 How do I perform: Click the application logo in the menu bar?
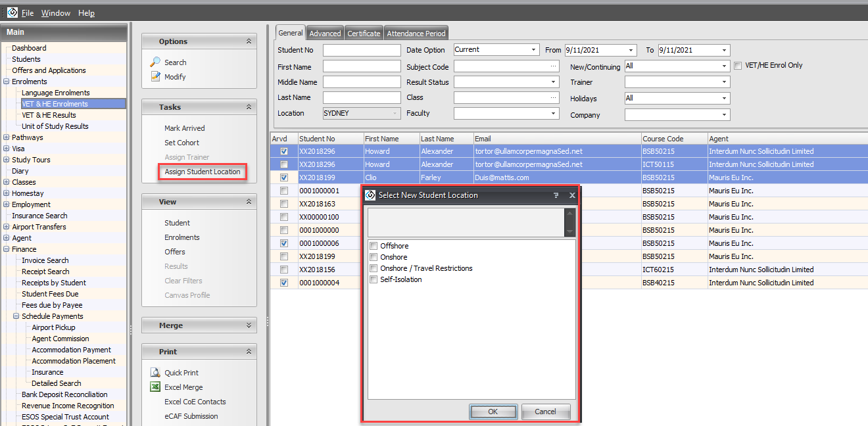point(12,12)
